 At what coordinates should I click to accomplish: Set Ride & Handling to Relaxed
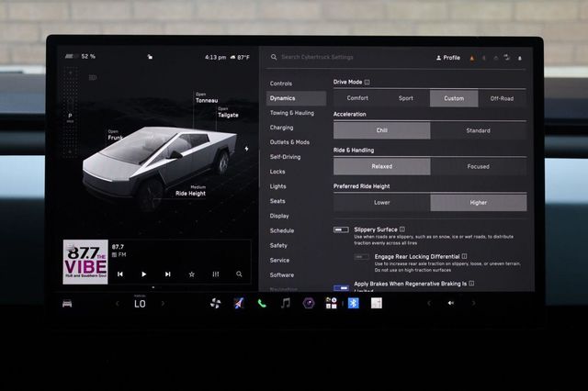[382, 166]
